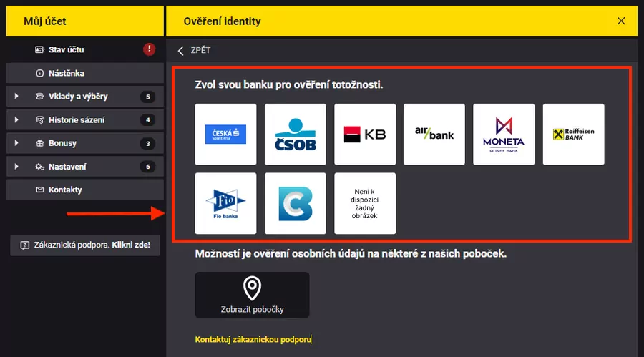Image resolution: width=644 pixels, height=357 pixels.
Task: Click the Stav účtu card icon
Action: click(x=39, y=49)
